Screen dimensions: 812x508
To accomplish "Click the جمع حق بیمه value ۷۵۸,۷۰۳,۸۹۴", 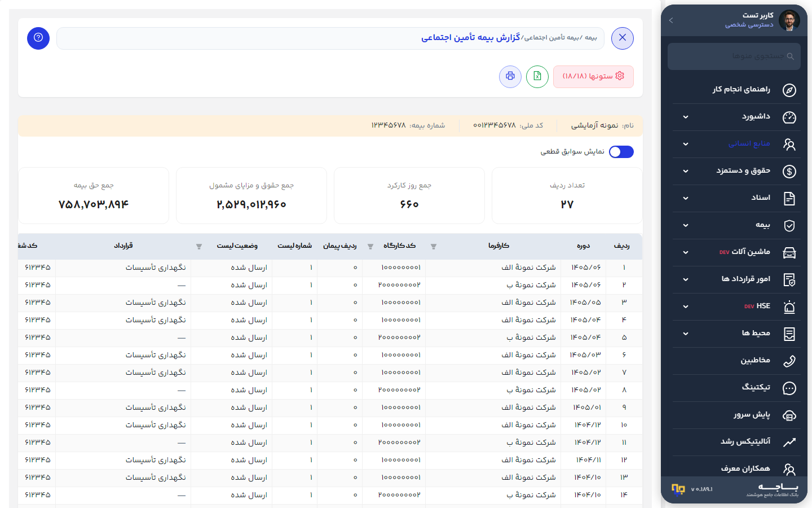I will click(x=94, y=204).
